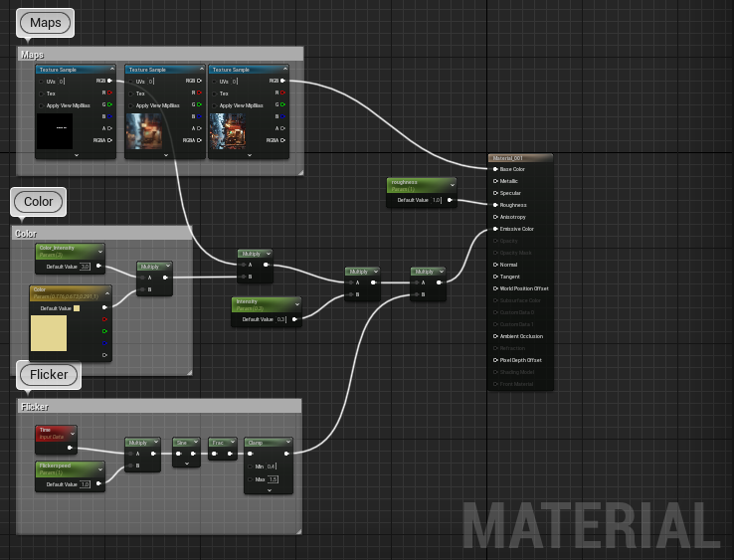Toggle the Flicker comment bubble
734x560 pixels.
click(49, 375)
